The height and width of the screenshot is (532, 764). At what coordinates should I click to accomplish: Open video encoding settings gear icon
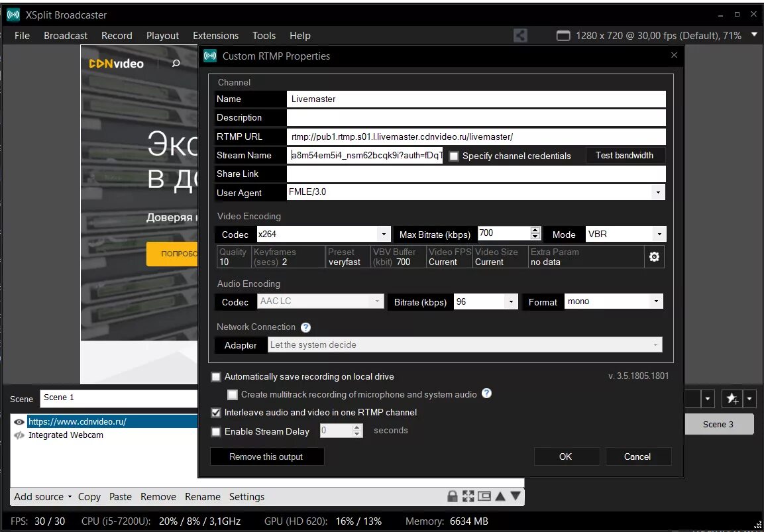point(654,257)
